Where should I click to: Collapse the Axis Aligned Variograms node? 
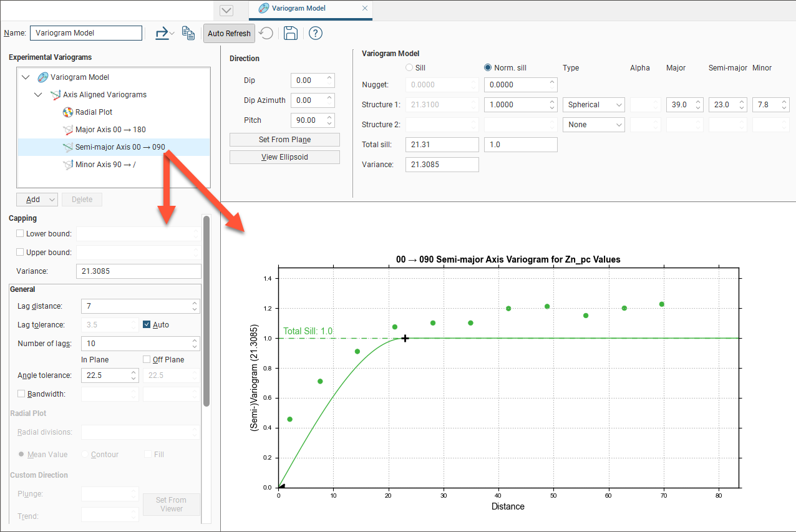pyautogui.click(x=38, y=95)
